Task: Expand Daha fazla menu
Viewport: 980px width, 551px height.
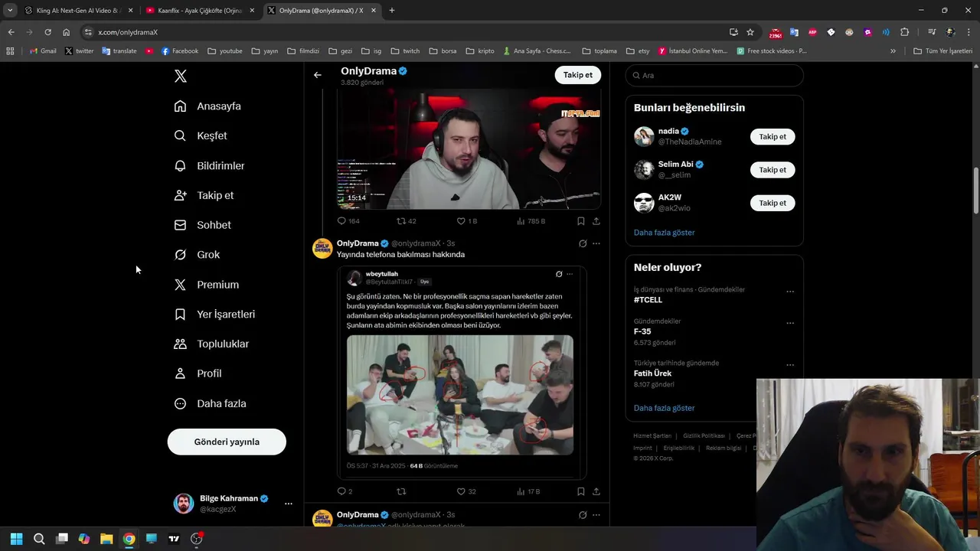Action: 210,403
